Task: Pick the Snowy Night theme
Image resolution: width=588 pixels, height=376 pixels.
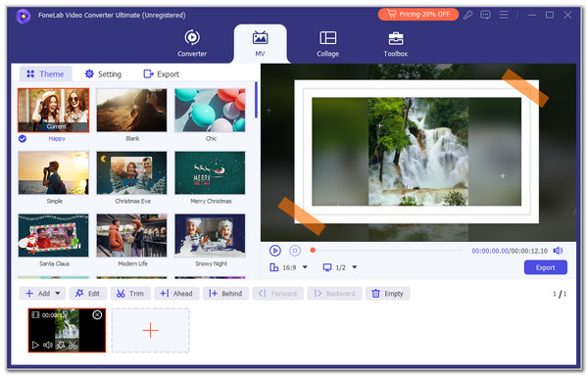Action: pos(210,235)
